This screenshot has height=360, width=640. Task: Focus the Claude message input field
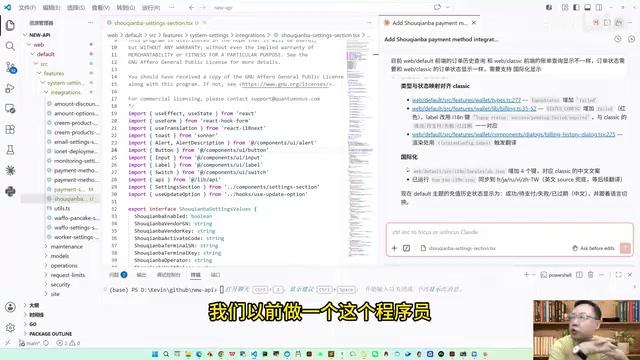(509, 232)
